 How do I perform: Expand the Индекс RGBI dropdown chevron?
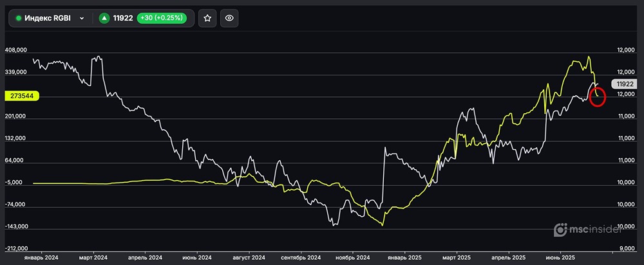(x=82, y=19)
